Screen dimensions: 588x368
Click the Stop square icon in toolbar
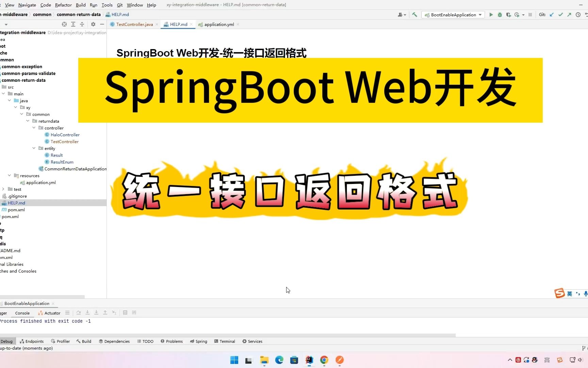530,15
